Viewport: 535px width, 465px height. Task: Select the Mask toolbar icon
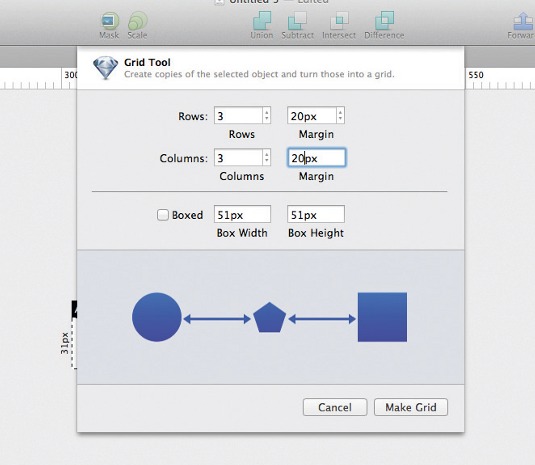pos(110,21)
